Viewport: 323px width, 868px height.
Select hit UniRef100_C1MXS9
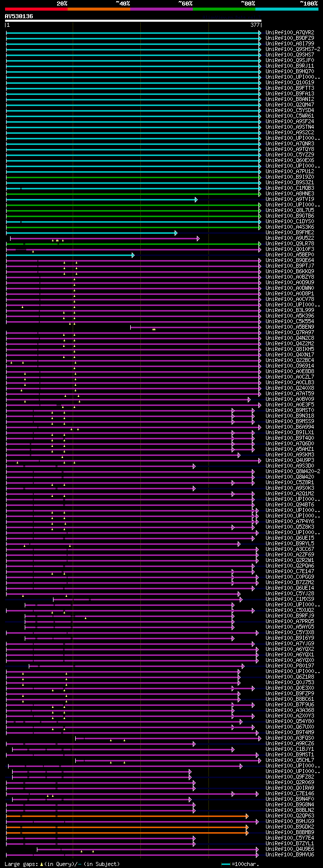[x=290, y=599]
